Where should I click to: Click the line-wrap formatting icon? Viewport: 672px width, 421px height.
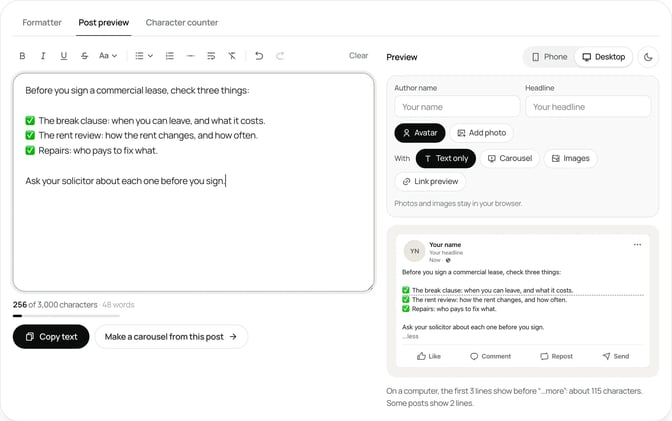[x=211, y=56]
